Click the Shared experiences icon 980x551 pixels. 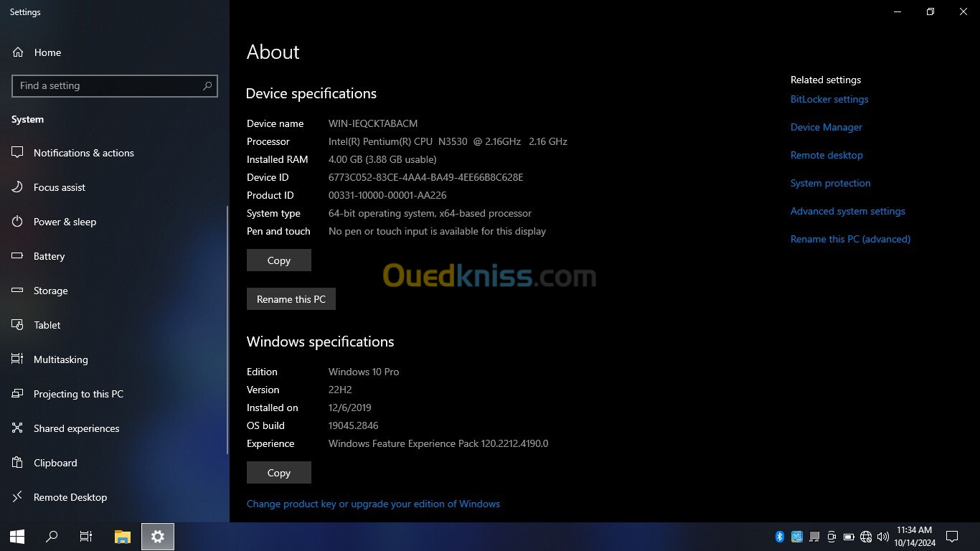tap(18, 428)
